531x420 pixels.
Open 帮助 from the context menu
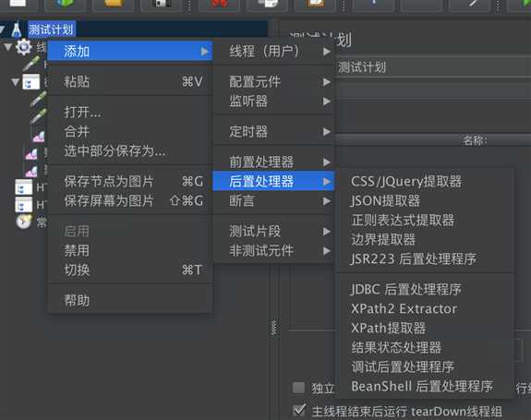click(130, 300)
